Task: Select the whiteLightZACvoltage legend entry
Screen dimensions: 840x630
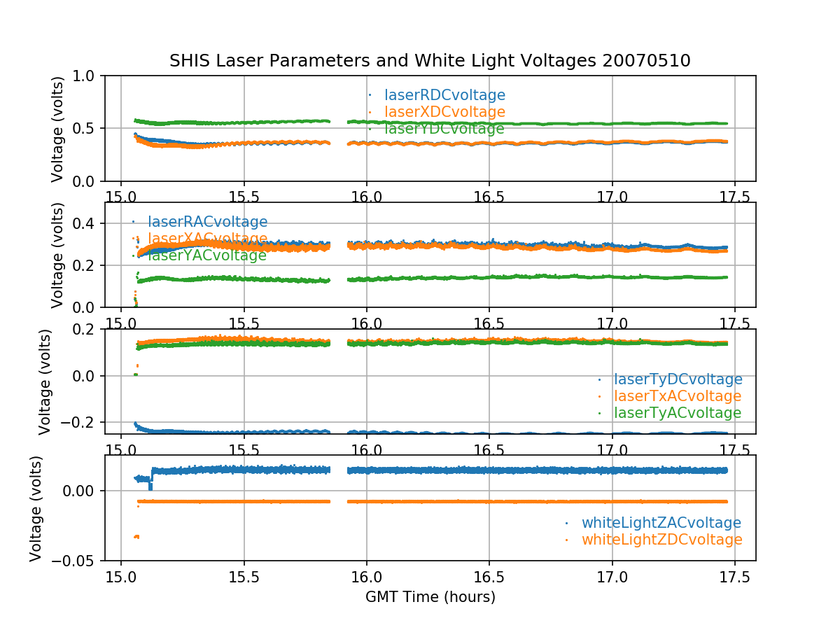Action: (x=661, y=523)
